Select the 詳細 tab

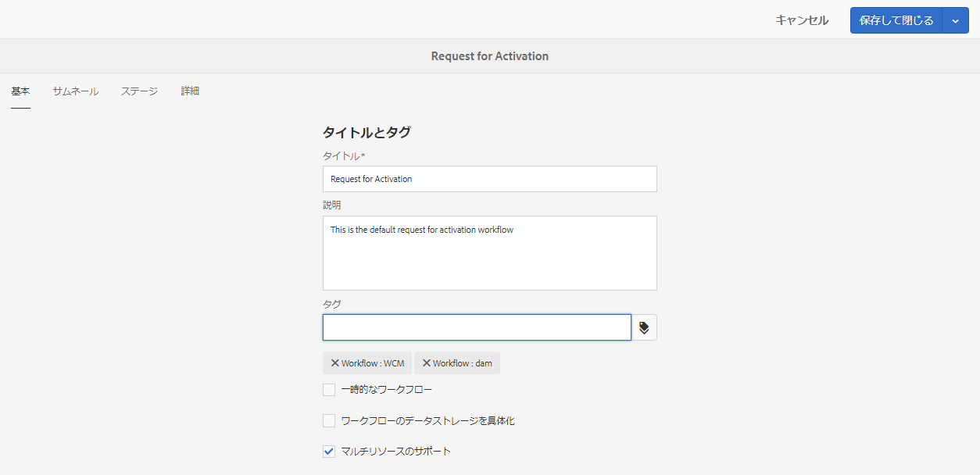190,91
